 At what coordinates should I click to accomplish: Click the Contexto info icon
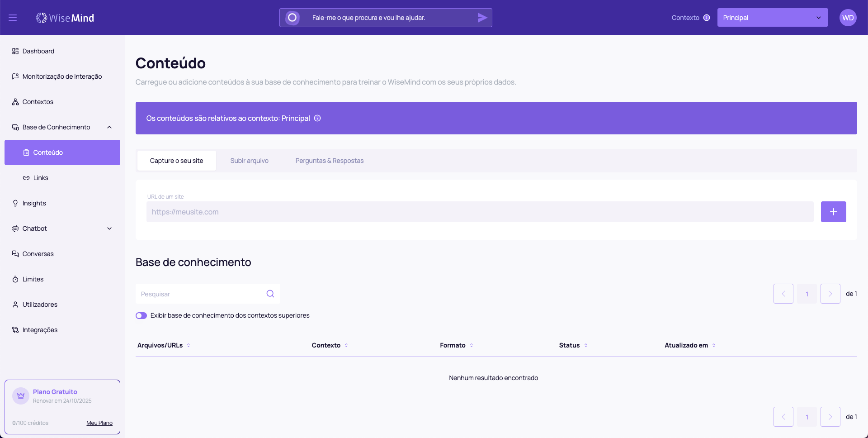point(707,18)
